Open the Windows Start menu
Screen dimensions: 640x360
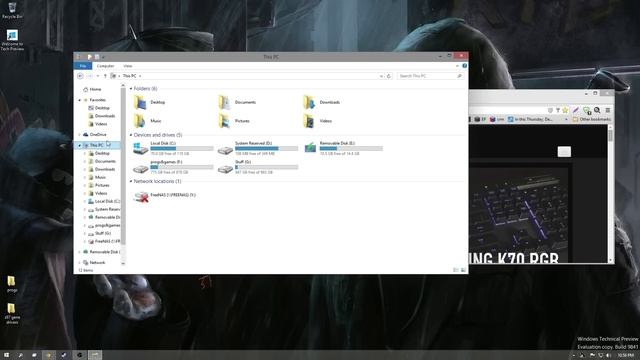click(x=6, y=355)
